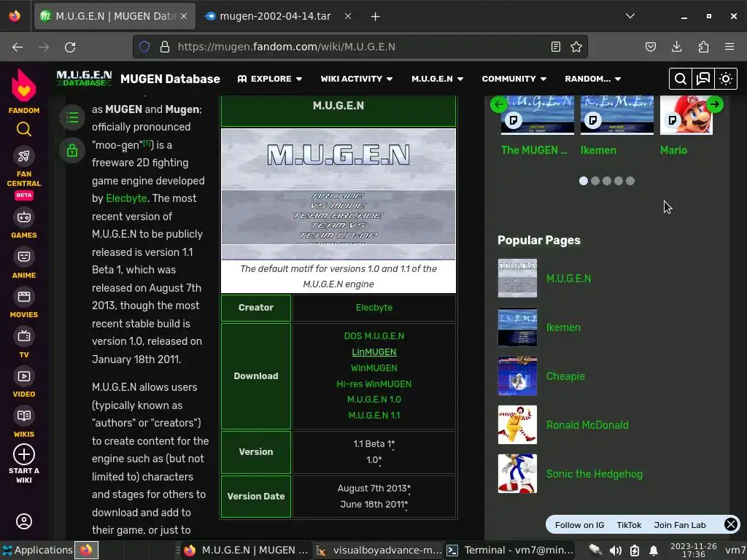Image resolution: width=747 pixels, height=560 pixels.
Task: Close the mugen-2002-04-14.tar tab
Action: click(x=348, y=16)
